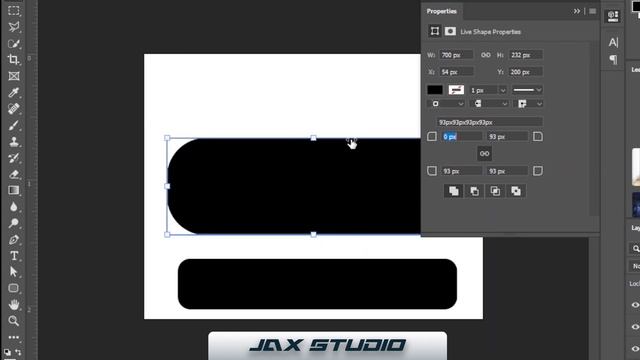
Task: Select the Quick Selection tool
Action: point(13,43)
